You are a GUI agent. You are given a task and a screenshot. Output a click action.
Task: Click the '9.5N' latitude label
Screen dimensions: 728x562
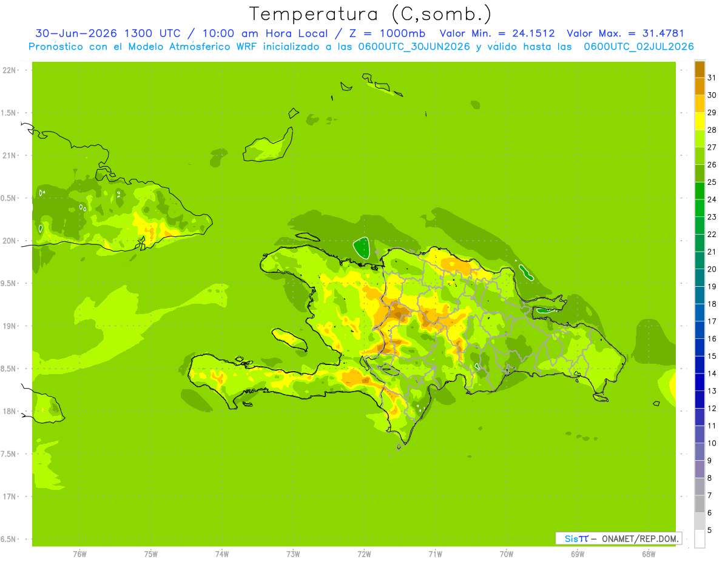9,283
